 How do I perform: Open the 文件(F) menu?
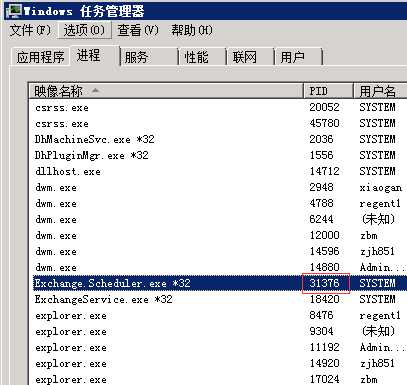pyautogui.click(x=30, y=31)
